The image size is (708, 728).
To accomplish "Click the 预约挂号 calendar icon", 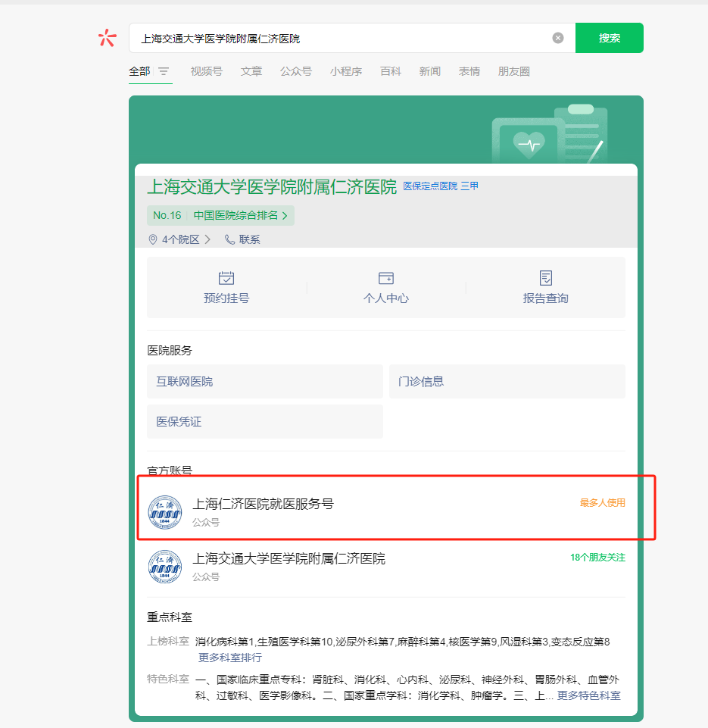I will point(226,278).
